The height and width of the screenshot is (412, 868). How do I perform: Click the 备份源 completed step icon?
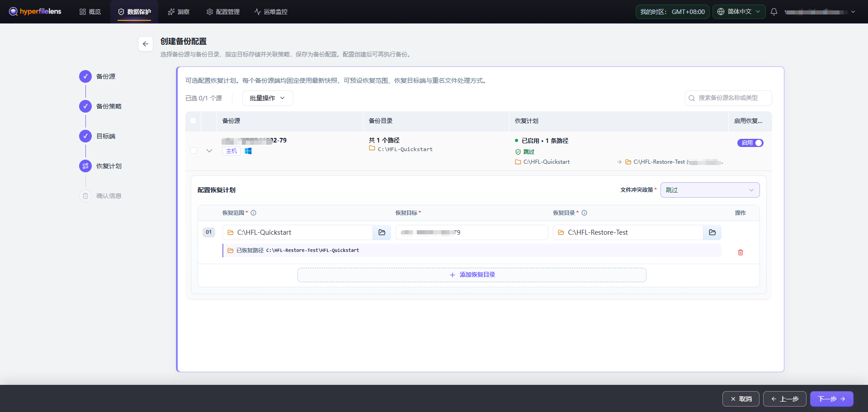tap(85, 76)
